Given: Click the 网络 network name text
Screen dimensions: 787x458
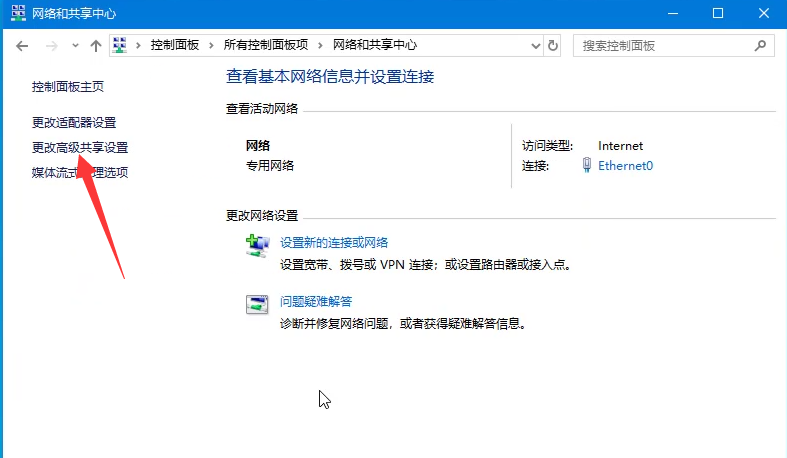Looking at the screenshot, I should coord(258,146).
